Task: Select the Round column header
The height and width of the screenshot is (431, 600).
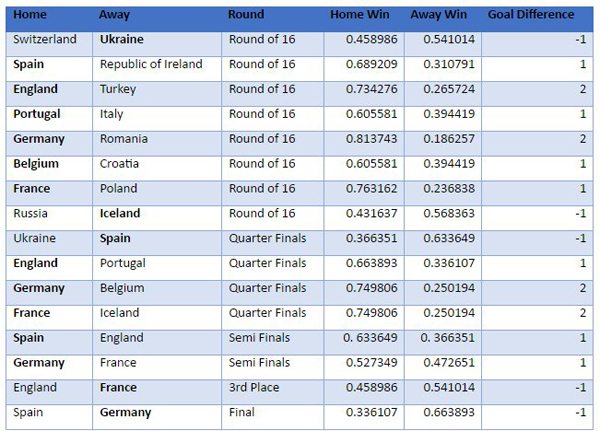Action: tap(246, 15)
